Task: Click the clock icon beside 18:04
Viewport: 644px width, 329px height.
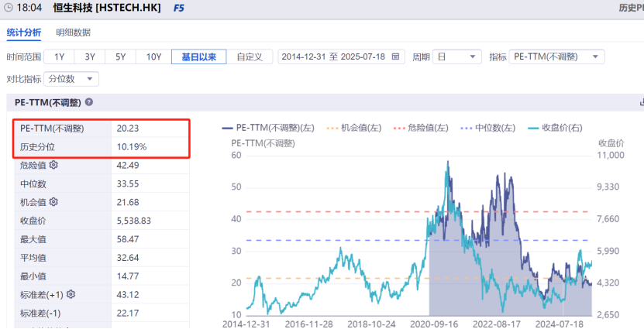Action: 9,8
